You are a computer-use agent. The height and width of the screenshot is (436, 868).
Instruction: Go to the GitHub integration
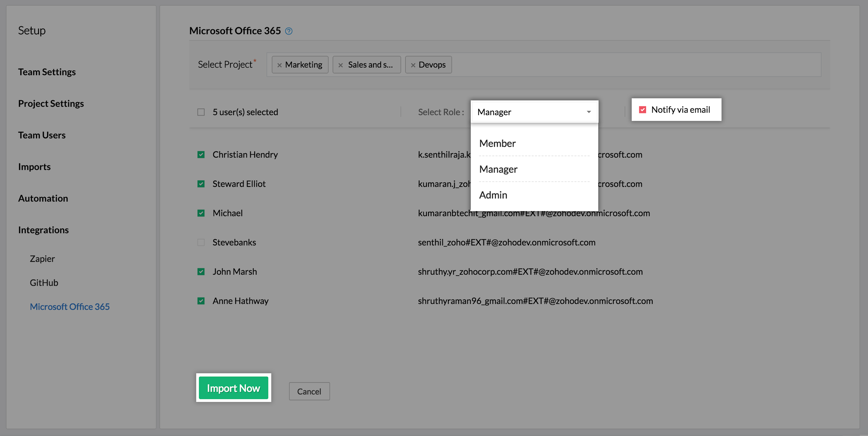click(x=44, y=283)
